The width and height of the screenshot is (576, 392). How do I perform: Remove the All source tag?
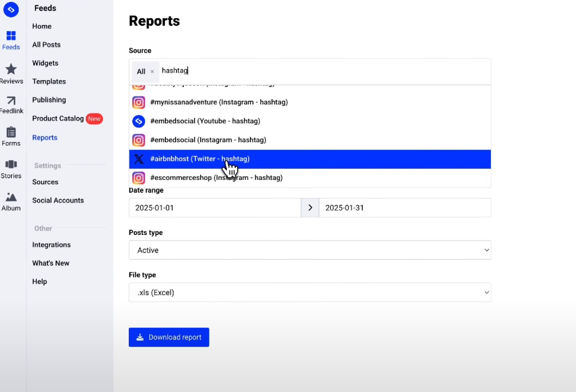[x=152, y=71]
